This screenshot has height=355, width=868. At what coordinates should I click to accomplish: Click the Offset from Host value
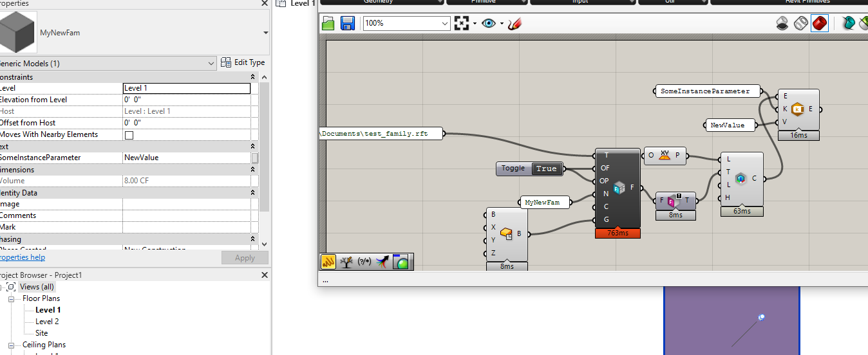pyautogui.click(x=186, y=123)
